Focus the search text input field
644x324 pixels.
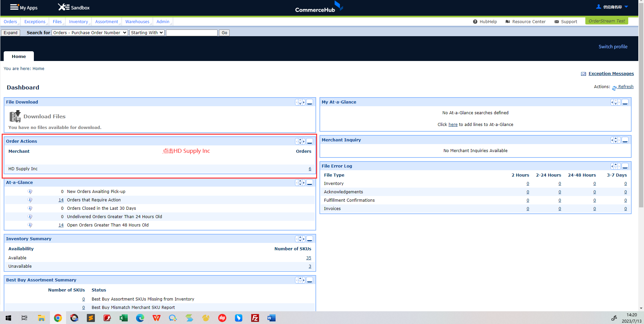click(192, 33)
